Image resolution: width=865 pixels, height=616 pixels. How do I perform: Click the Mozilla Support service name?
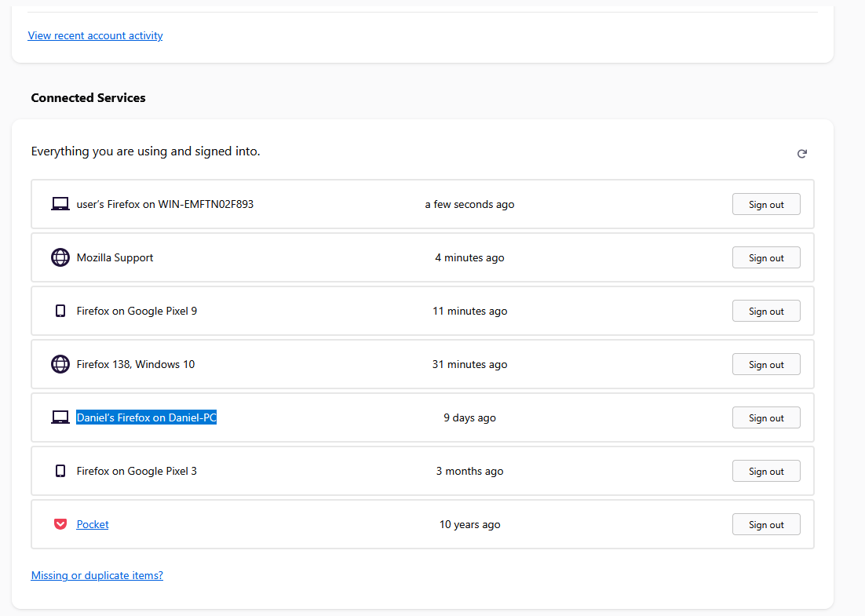click(x=115, y=257)
